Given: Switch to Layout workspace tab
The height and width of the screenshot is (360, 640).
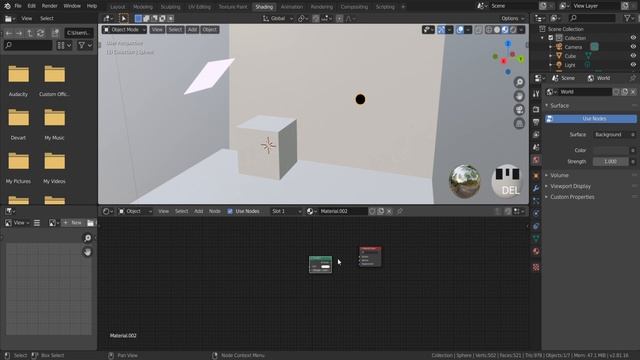Looking at the screenshot, I should point(118,7).
